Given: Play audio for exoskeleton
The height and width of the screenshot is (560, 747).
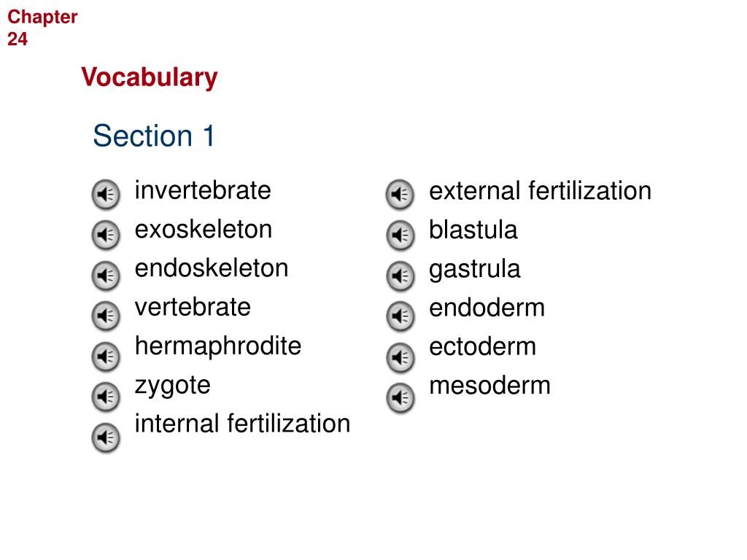Looking at the screenshot, I should (105, 235).
